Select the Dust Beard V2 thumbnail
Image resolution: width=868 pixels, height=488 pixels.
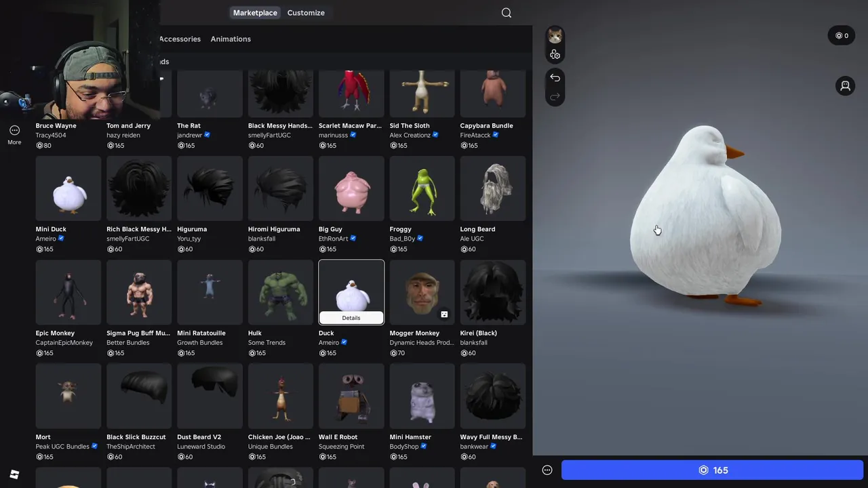point(210,396)
